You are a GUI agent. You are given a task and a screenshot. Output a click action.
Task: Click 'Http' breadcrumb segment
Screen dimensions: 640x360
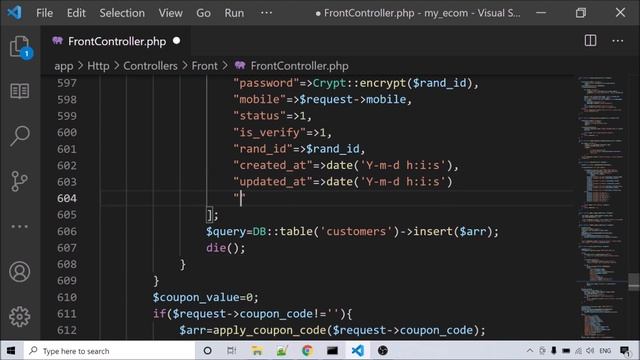pyautogui.click(x=98, y=66)
